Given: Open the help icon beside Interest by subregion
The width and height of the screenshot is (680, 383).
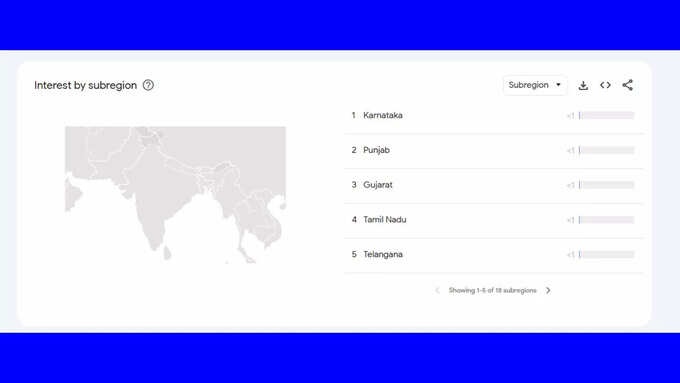Looking at the screenshot, I should 148,85.
